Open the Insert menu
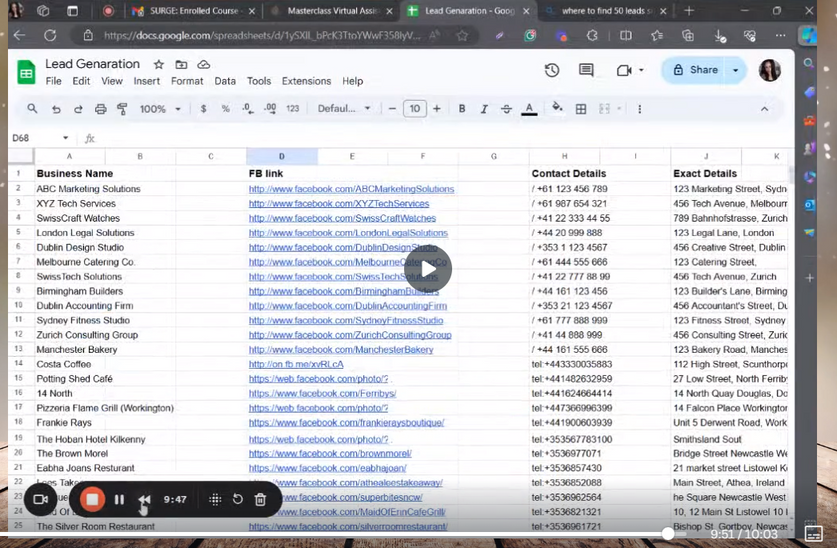 [x=146, y=81]
